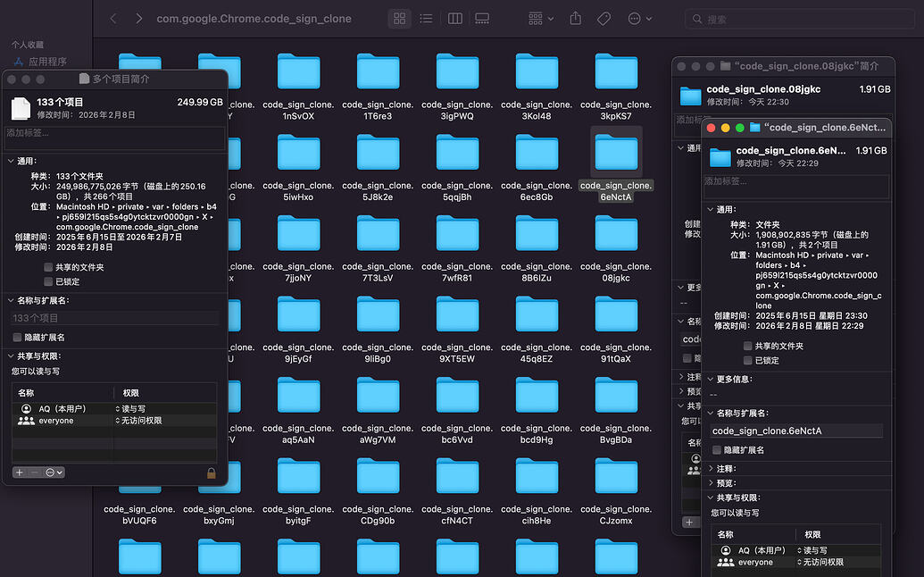Collapse Name & Extension in multi-item info

[12, 300]
